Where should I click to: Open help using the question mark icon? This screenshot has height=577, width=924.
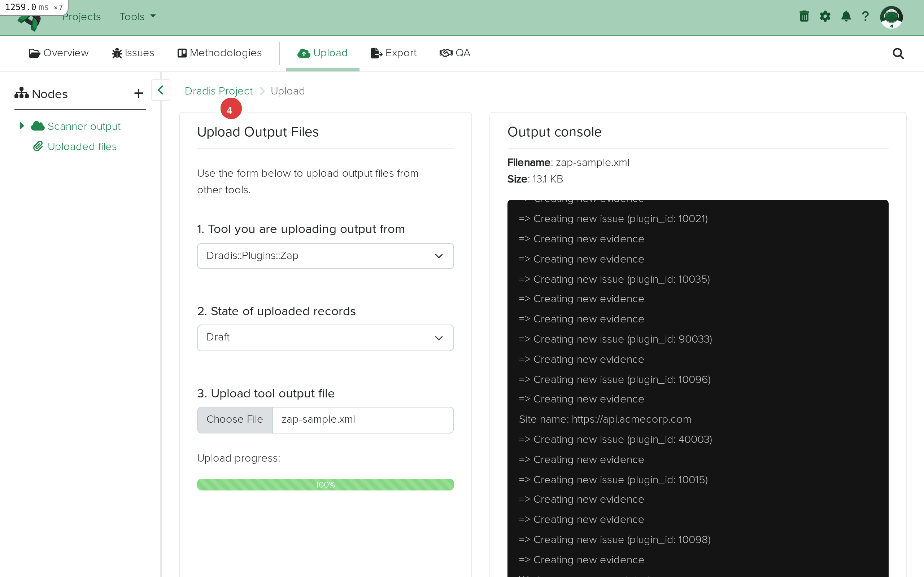pyautogui.click(x=865, y=16)
